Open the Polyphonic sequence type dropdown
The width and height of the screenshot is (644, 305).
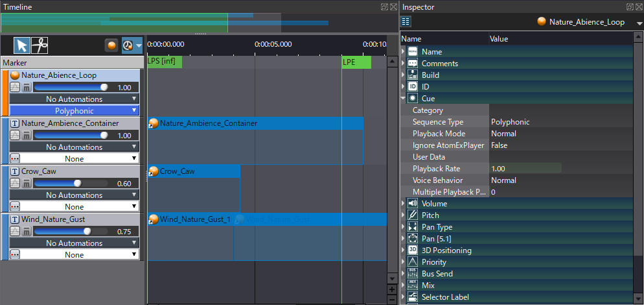point(75,111)
